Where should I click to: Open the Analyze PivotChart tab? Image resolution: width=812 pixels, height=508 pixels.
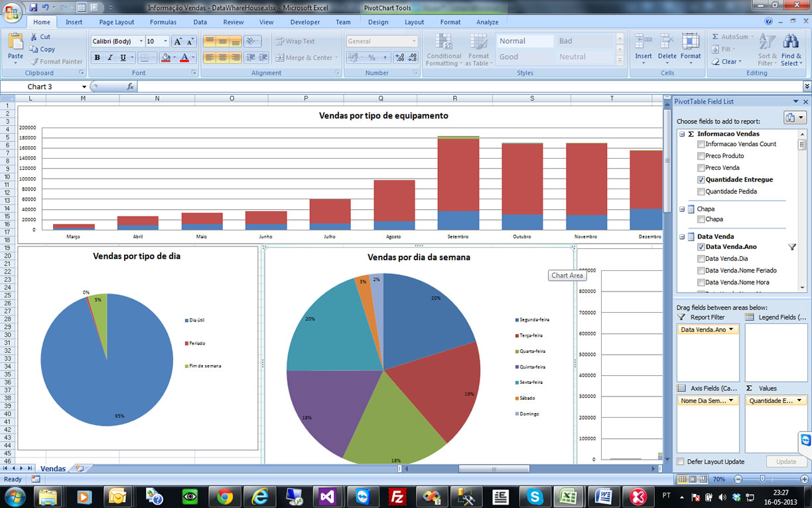point(487,22)
